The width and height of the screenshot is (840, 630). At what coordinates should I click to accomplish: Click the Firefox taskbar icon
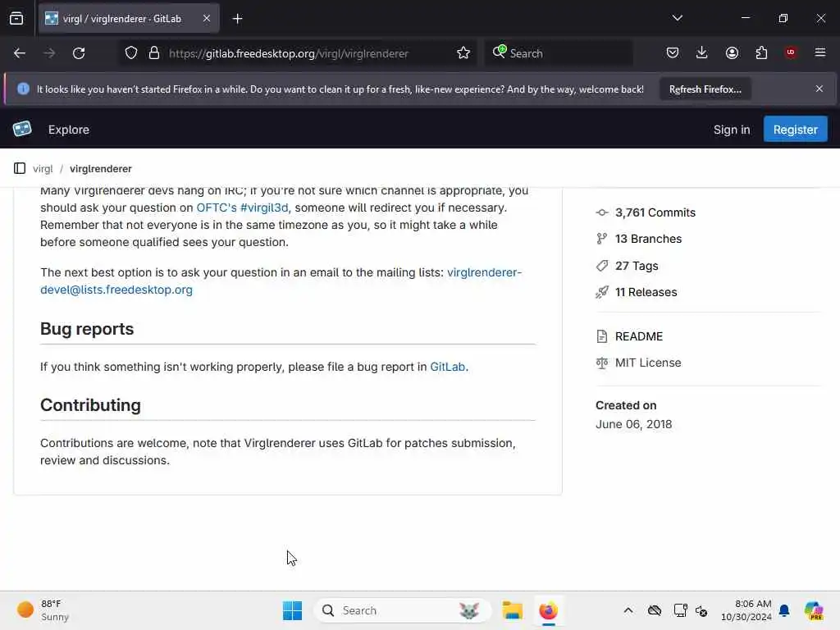(549, 610)
